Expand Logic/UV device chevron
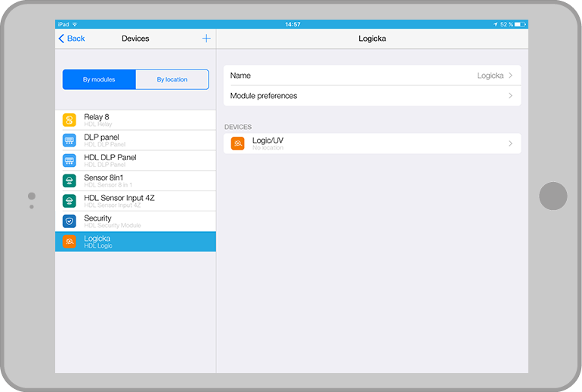Image resolution: width=582 pixels, height=392 pixels. (511, 144)
